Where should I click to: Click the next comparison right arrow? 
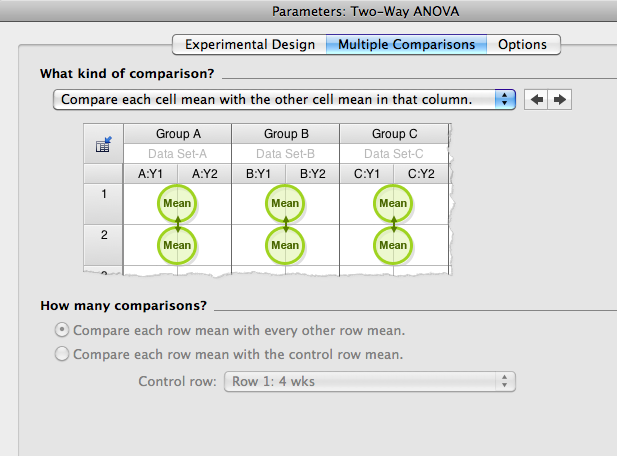click(560, 100)
